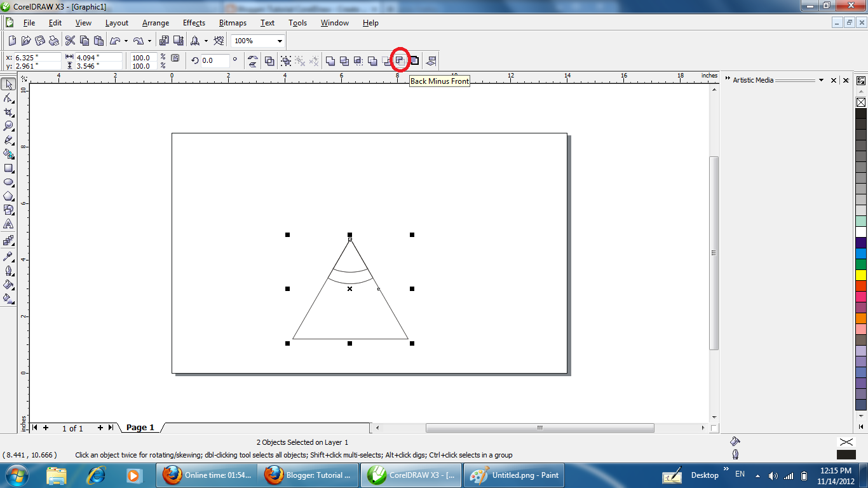Click the Copy icon in toolbar

(85, 41)
